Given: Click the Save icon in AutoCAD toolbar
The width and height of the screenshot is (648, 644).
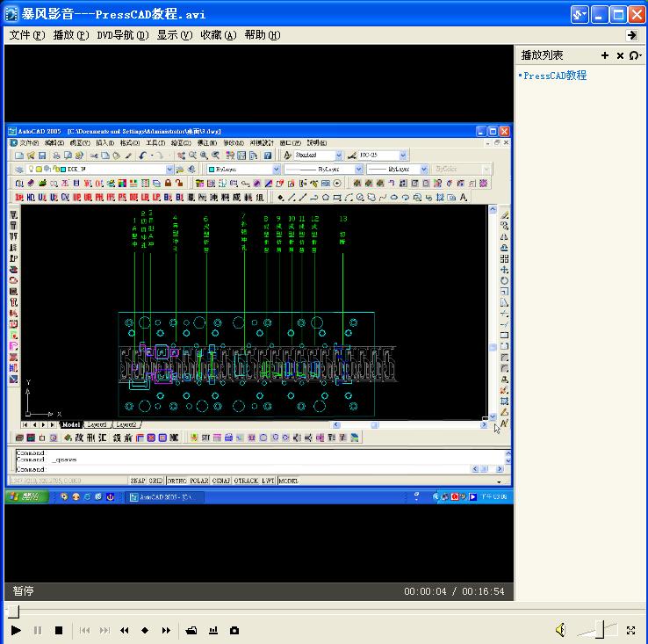Looking at the screenshot, I should (42, 156).
